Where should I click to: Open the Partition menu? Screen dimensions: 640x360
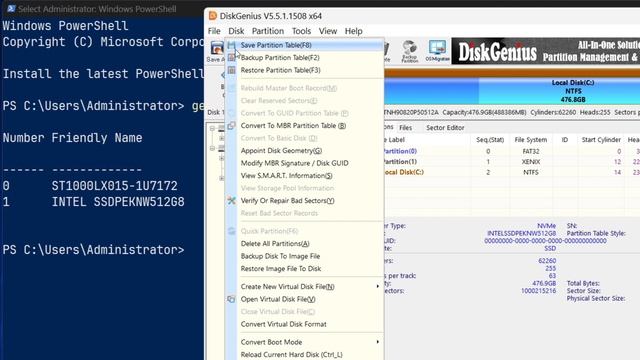click(268, 31)
